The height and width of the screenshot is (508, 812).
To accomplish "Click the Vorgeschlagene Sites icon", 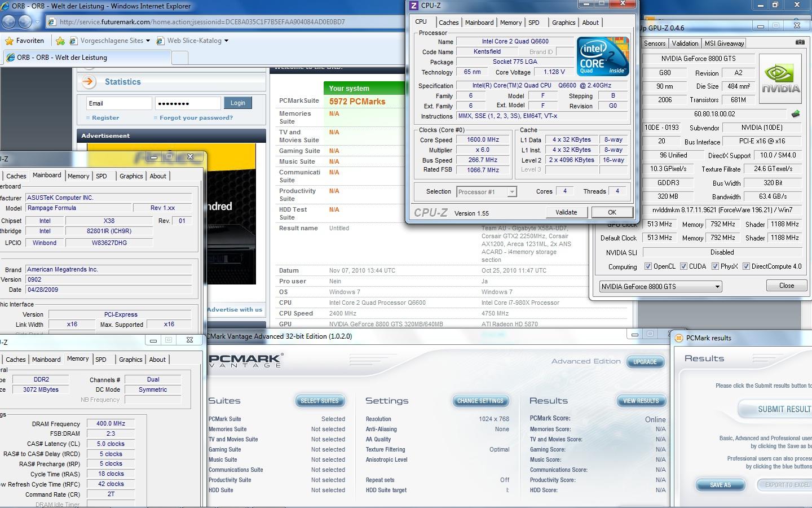I will (x=73, y=41).
